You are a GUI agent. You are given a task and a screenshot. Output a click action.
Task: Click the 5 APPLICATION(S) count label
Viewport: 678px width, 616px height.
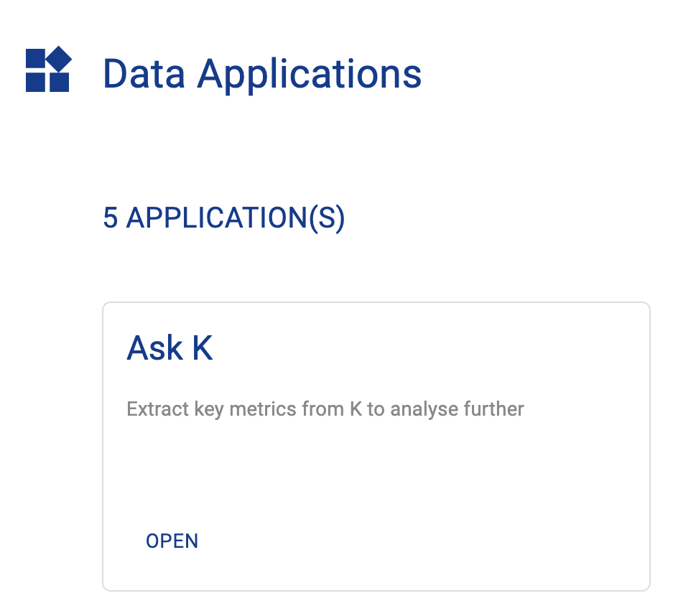[223, 218]
